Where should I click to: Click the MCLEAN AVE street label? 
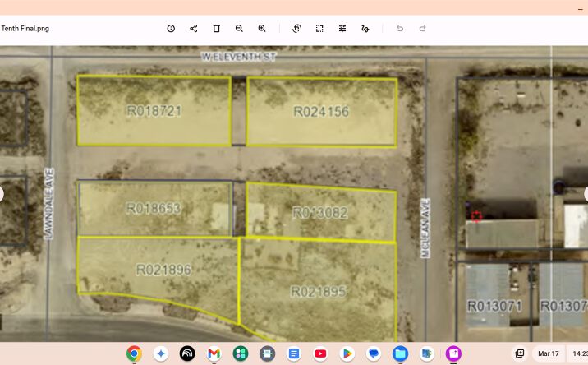point(425,229)
